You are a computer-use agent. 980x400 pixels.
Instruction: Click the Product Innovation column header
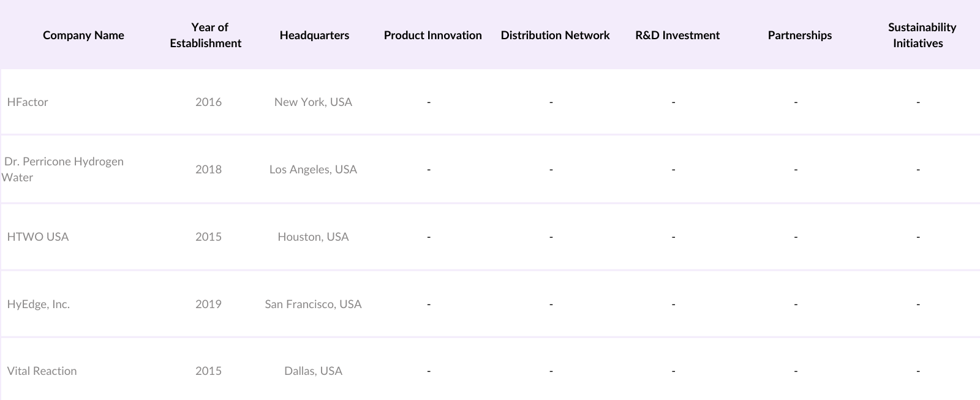pyautogui.click(x=432, y=35)
